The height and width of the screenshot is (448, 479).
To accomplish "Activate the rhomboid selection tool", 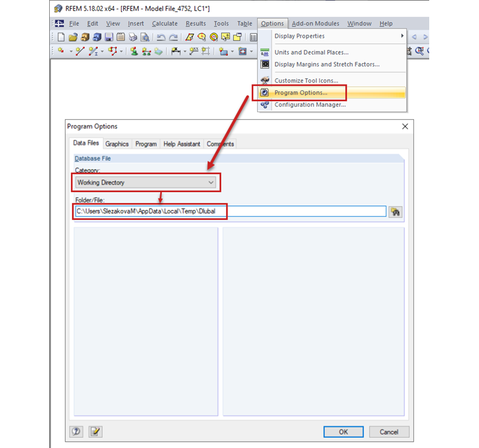I will click(190, 37).
